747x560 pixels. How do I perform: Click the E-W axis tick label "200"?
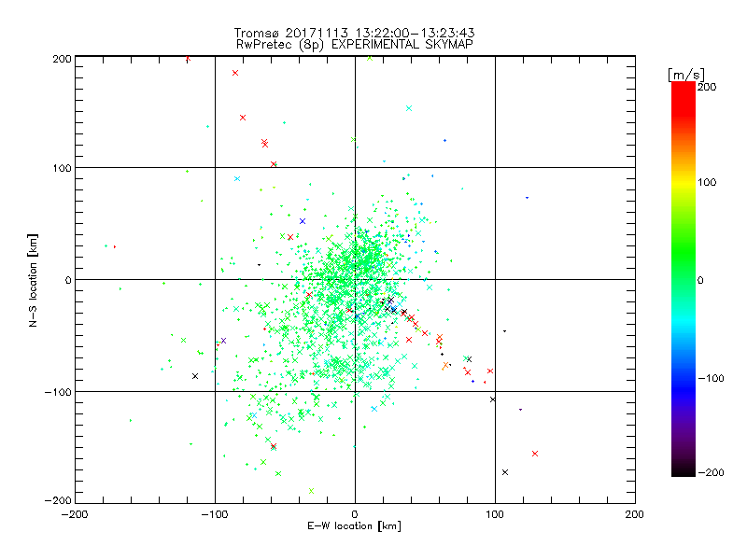[x=635, y=515]
